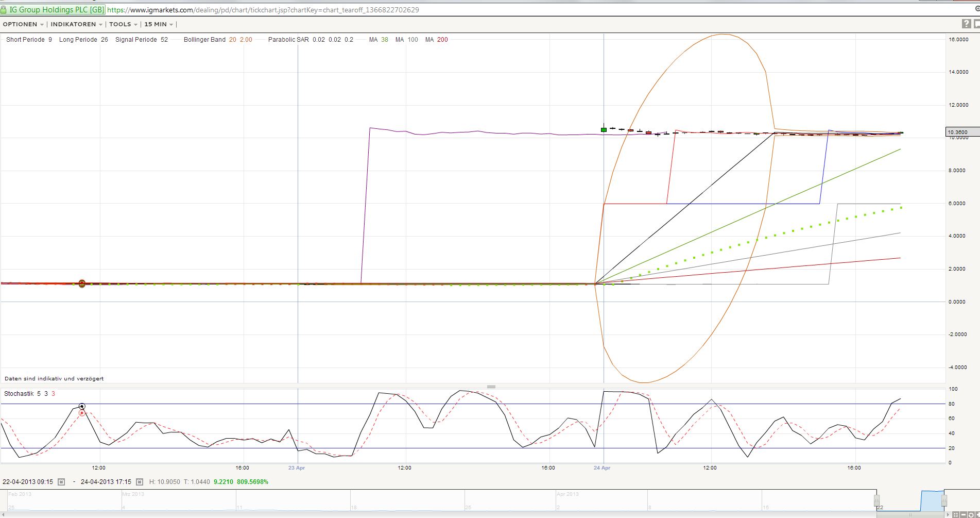Screen dimensions: 980x518
Task: Click the MA 38 indicator label
Action: 379,40
